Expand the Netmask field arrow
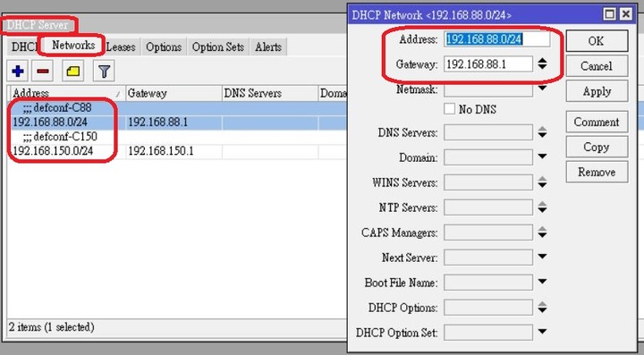This screenshot has height=355, width=644. click(x=542, y=88)
